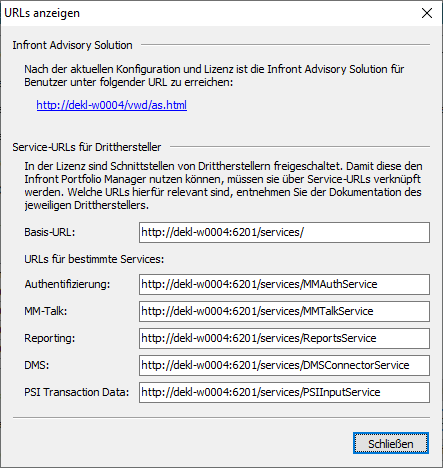Click the Authentifizierung label
The height and width of the screenshot is (468, 443).
click(67, 284)
